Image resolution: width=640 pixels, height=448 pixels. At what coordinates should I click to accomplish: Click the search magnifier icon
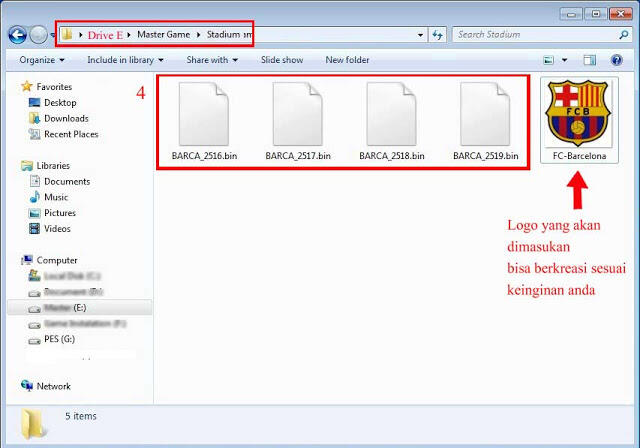pyautogui.click(x=624, y=35)
